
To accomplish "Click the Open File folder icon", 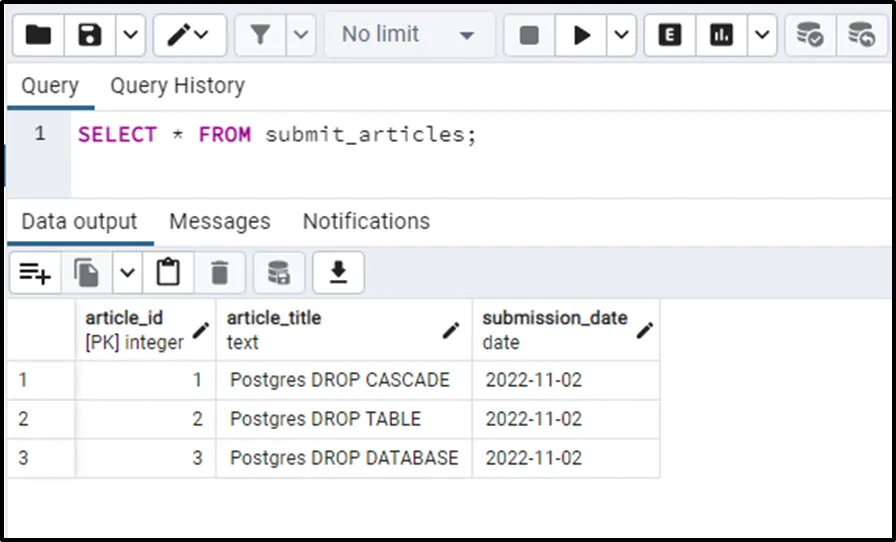I will click(x=38, y=35).
